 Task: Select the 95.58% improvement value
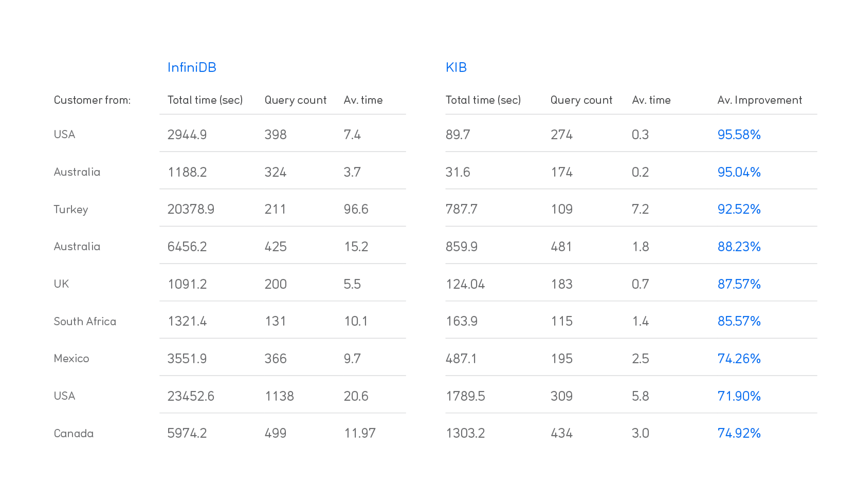point(739,135)
